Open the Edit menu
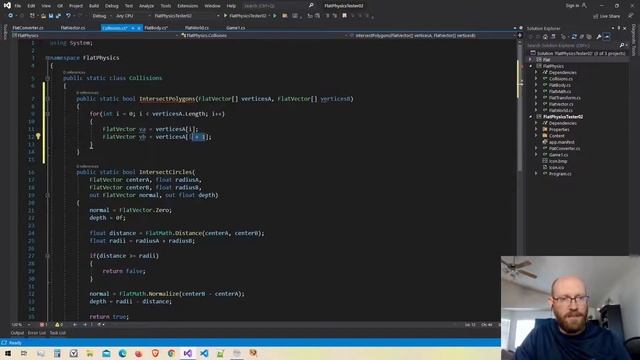 point(31,6)
